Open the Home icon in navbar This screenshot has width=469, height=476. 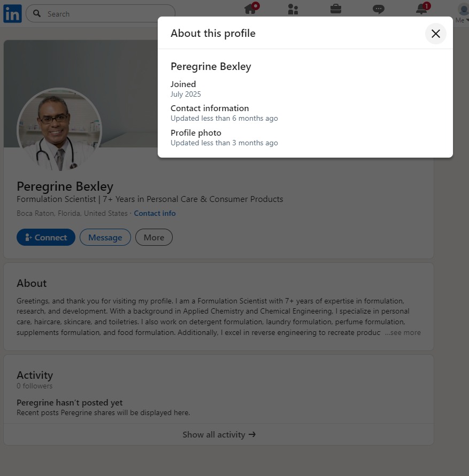coord(250,9)
